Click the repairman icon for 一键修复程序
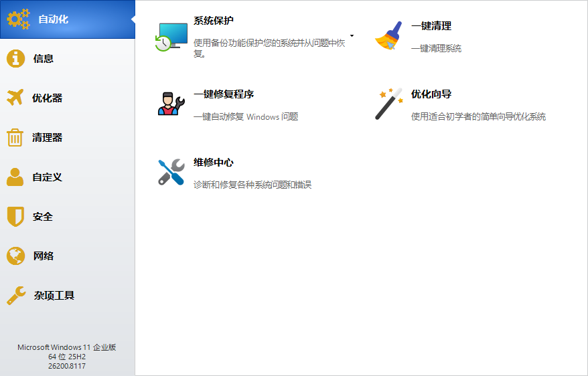588x376 pixels. click(171, 104)
